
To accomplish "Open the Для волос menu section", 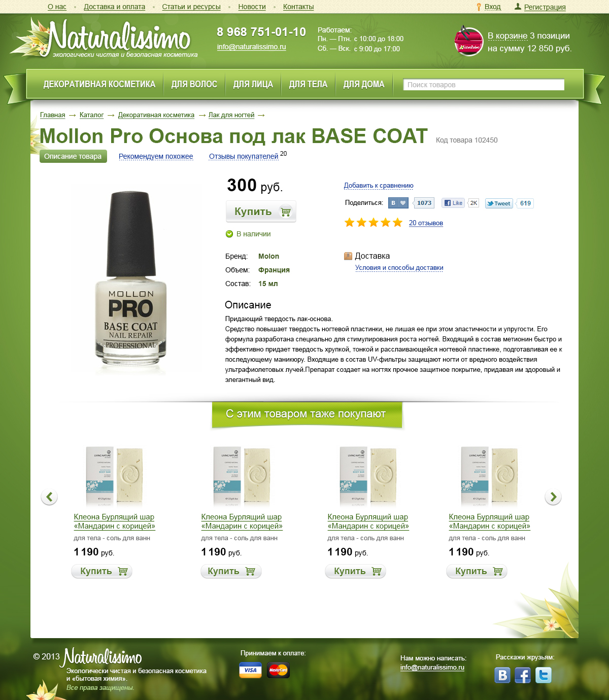I will pos(194,84).
